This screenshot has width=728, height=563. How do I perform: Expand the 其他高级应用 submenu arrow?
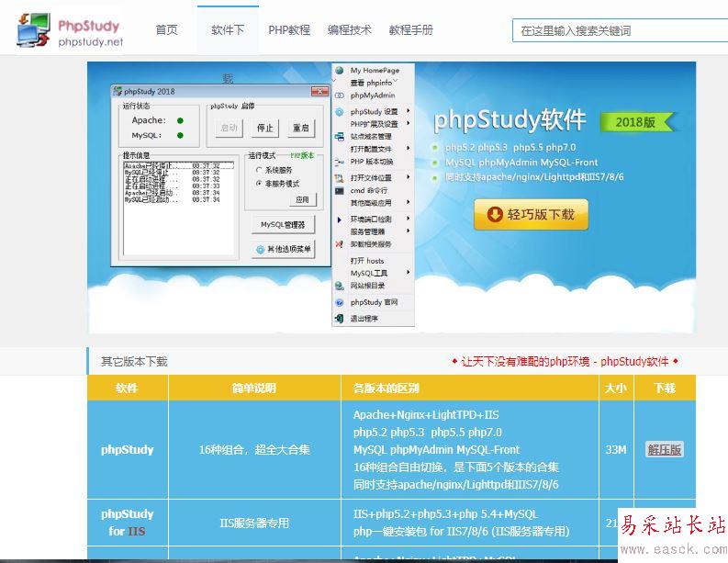point(409,202)
